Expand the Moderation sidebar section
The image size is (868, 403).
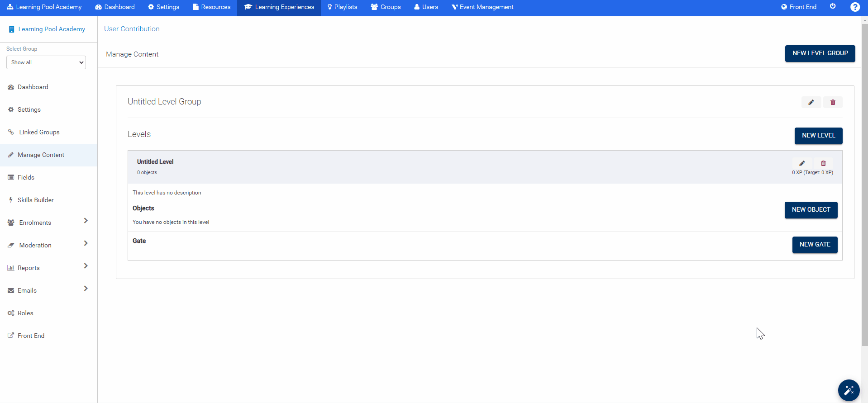[86, 243]
